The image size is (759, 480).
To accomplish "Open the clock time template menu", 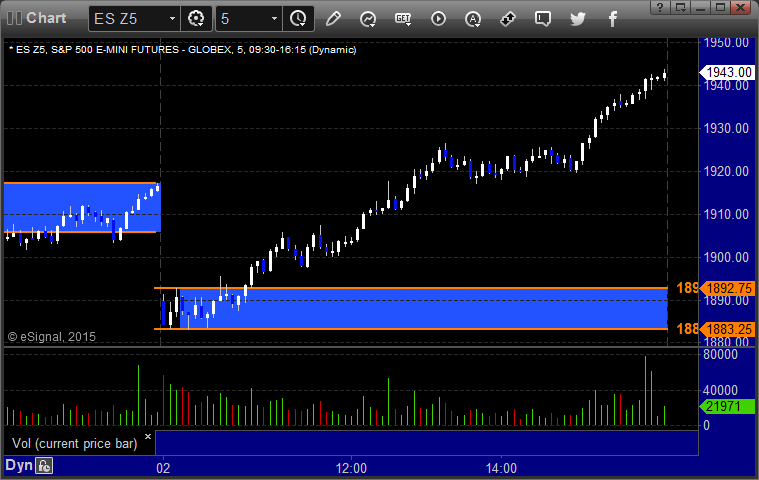I will point(298,19).
